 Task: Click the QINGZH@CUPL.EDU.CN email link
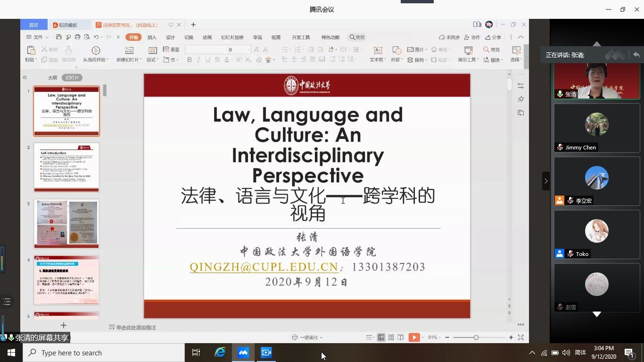264,267
